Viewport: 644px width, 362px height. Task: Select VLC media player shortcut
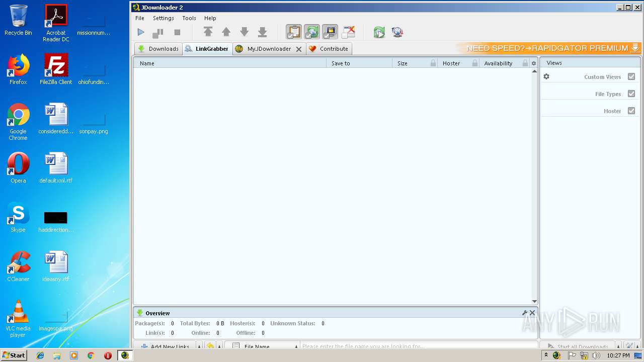(x=18, y=319)
